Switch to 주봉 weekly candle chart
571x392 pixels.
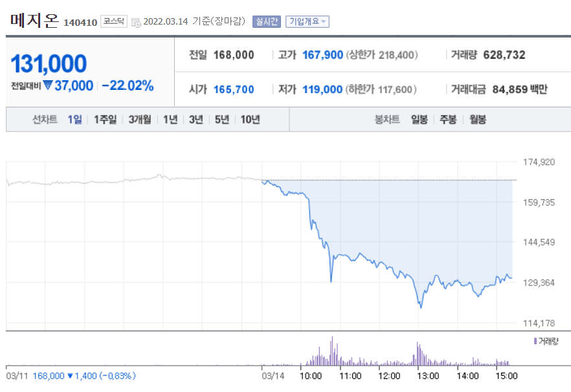click(x=448, y=120)
